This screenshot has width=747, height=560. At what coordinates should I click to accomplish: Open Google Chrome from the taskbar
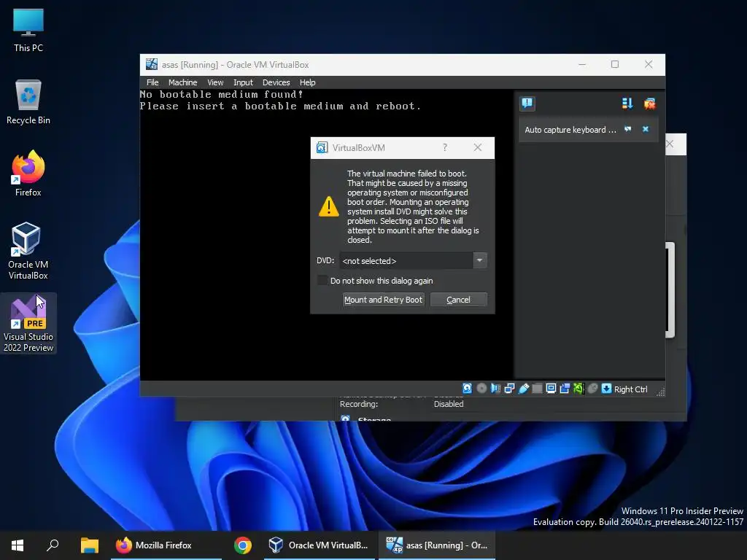(242, 545)
